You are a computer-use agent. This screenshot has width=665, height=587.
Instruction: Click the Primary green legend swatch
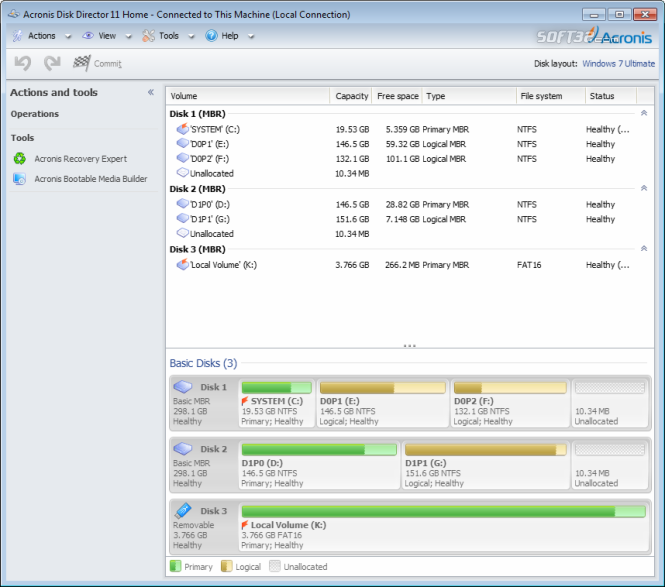pyautogui.click(x=175, y=566)
